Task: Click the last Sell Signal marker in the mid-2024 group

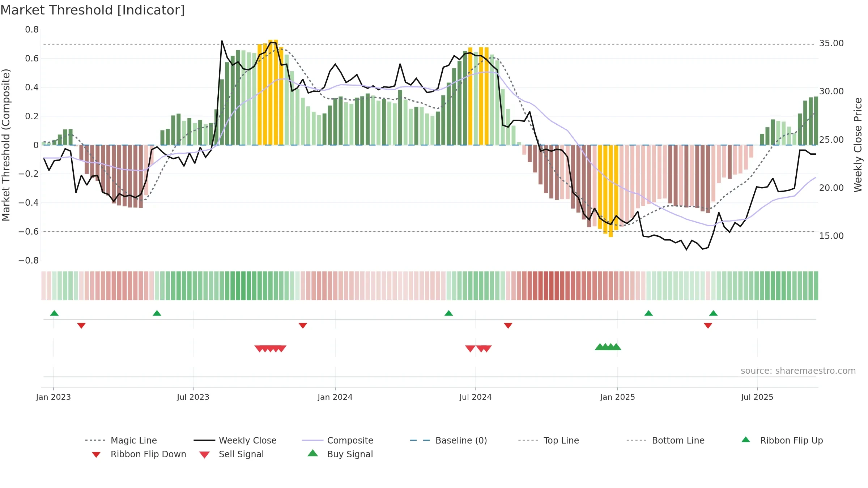Action: tap(486, 348)
